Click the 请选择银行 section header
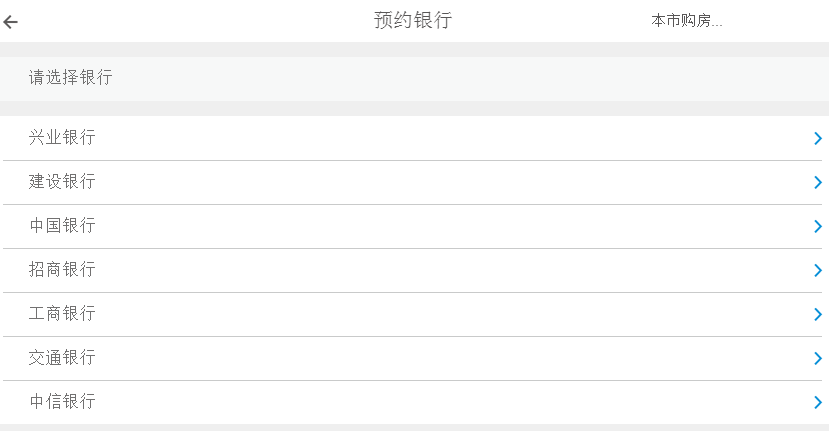The height and width of the screenshot is (431, 829). pyautogui.click(x=70, y=78)
